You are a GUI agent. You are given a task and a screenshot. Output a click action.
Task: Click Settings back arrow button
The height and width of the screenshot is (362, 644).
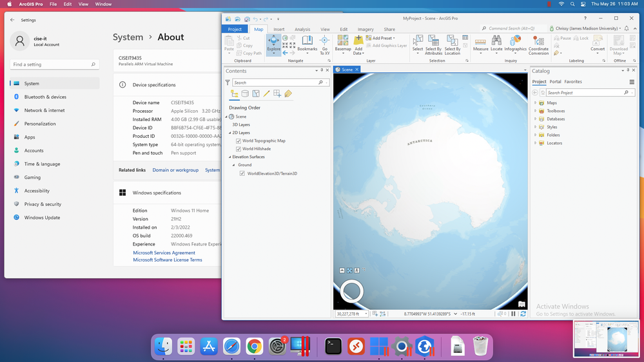[12, 20]
